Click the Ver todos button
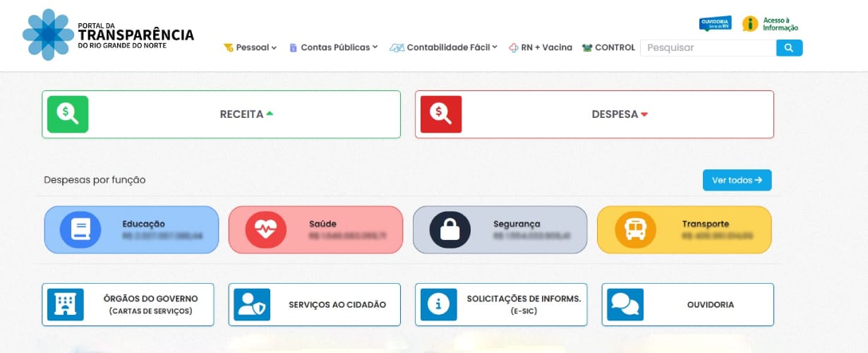 [x=737, y=180]
